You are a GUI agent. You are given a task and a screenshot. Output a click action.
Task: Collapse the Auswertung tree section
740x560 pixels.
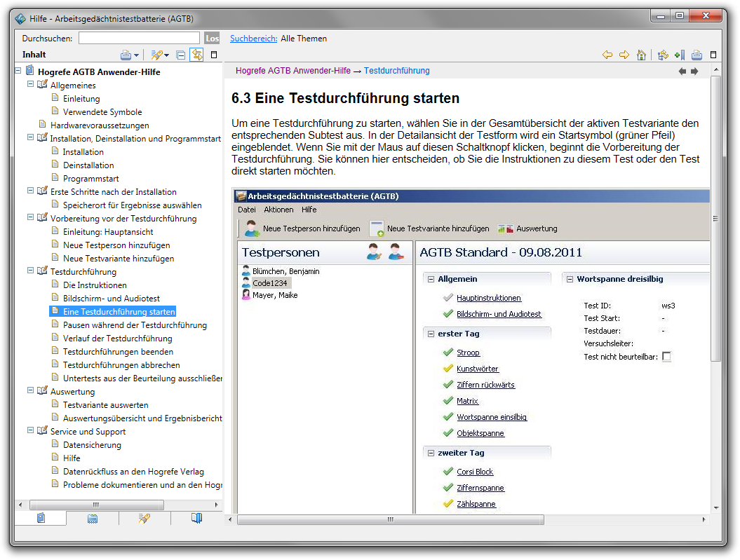pyautogui.click(x=31, y=390)
